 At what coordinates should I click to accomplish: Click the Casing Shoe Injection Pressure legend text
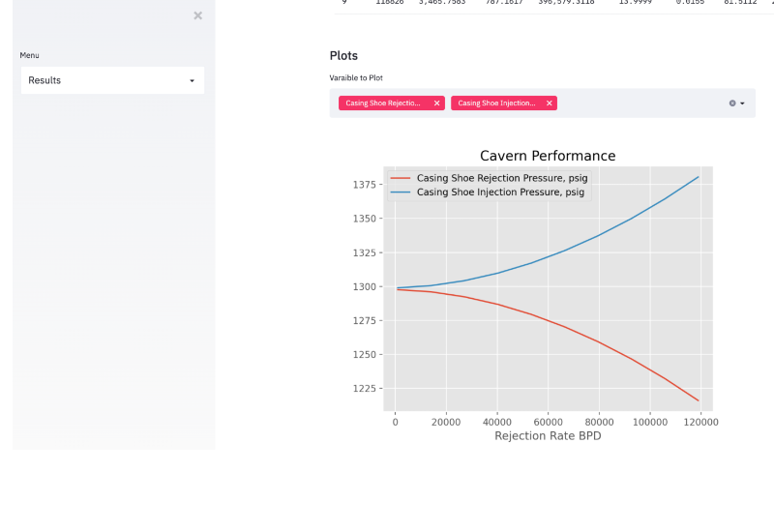499,192
